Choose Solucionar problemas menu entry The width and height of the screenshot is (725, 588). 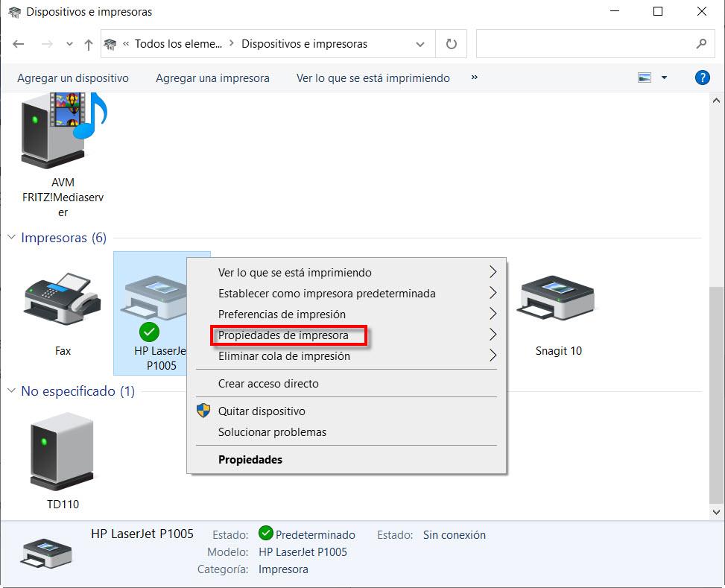(272, 432)
